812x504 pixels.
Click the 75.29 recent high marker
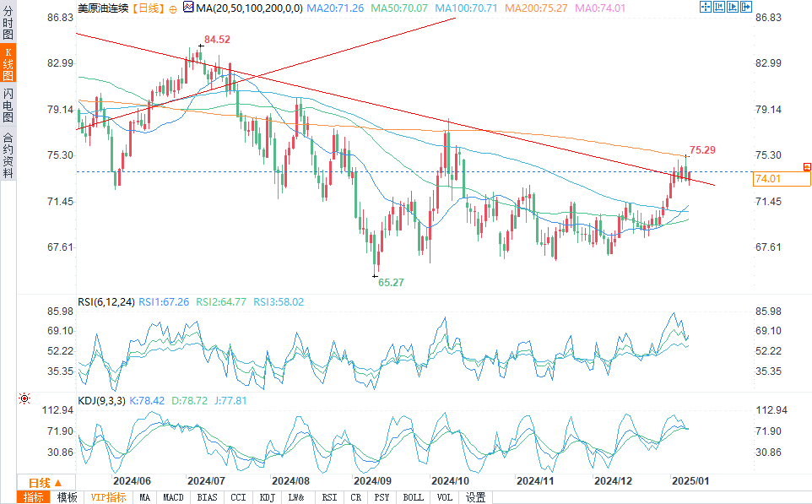pyautogui.click(x=702, y=149)
